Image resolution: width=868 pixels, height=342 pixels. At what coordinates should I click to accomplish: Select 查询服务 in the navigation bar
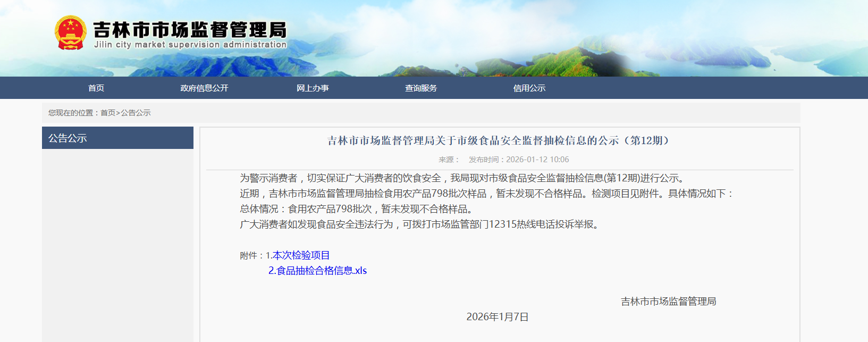(x=421, y=88)
